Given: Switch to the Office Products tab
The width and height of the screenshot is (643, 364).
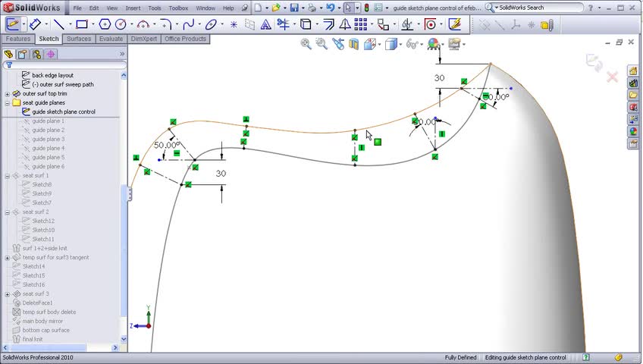Looking at the screenshot, I should 185,39.
